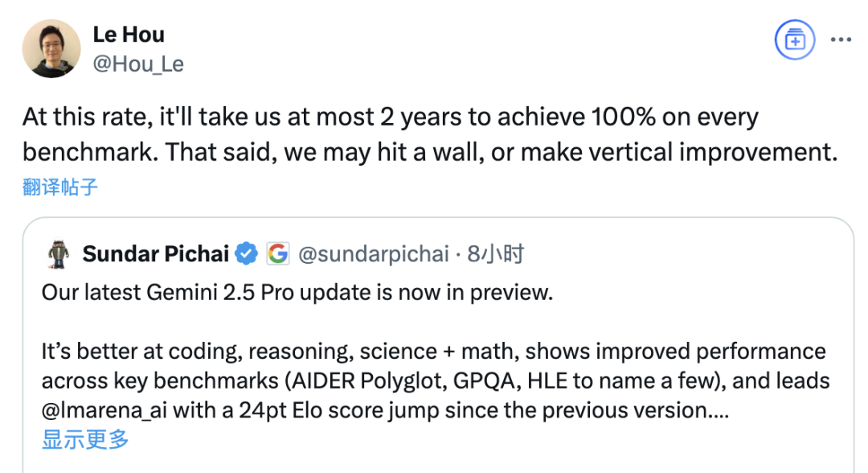This screenshot has height=473, width=868.
Task: Click Sundar Pichai's small avatar icon
Action: [59, 254]
